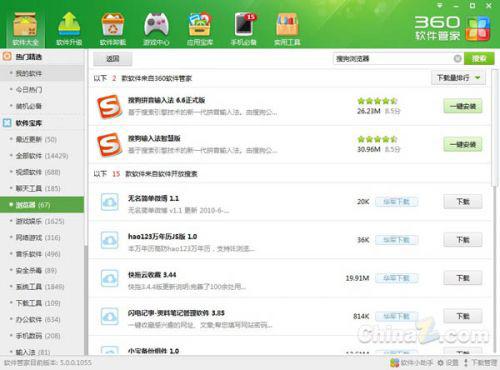Click 下载 for 快拍云收藏 3.44

pyautogui.click(x=463, y=278)
